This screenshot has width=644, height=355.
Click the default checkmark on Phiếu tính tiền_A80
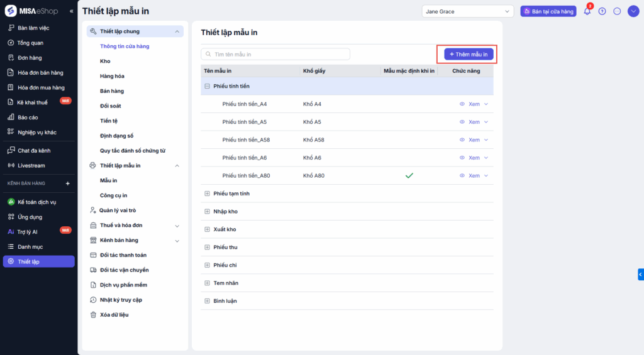pyautogui.click(x=409, y=175)
